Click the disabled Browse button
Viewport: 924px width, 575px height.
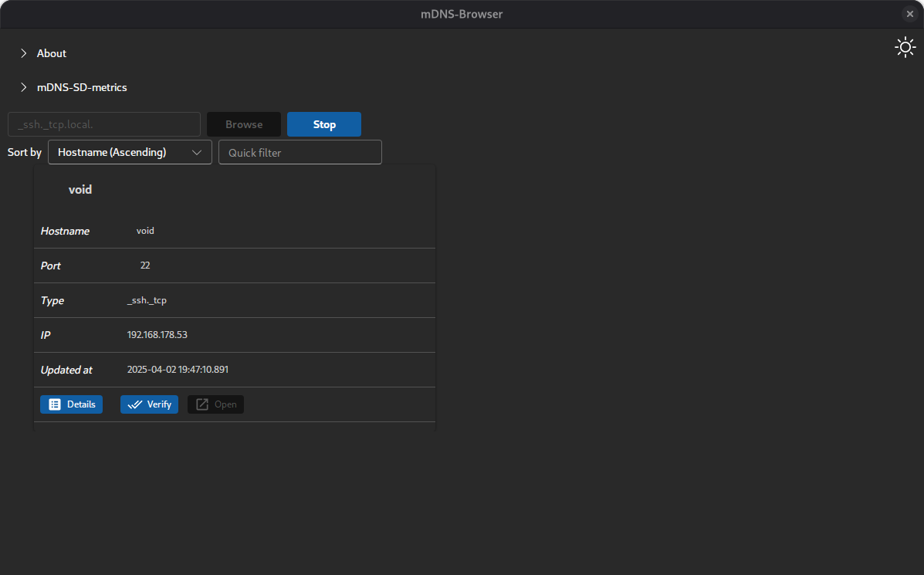pos(244,124)
